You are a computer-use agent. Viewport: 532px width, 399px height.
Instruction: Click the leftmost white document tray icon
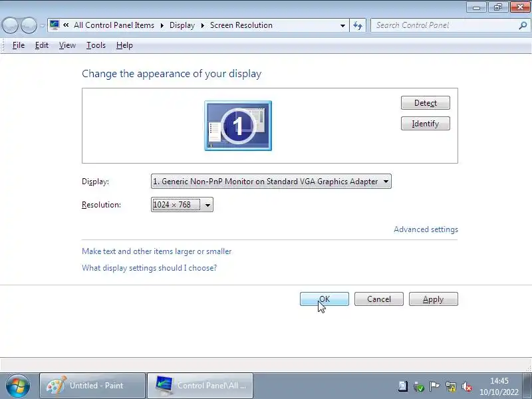tap(403, 386)
